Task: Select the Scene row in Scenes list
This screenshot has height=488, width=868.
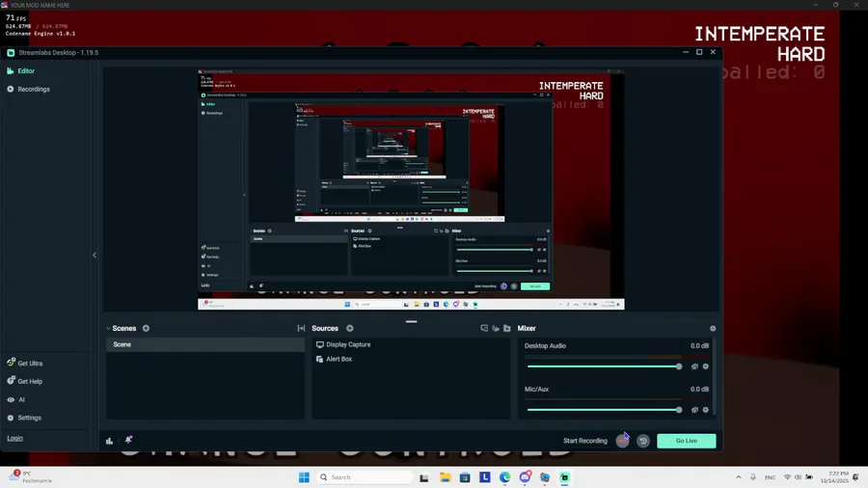Action: tap(204, 344)
